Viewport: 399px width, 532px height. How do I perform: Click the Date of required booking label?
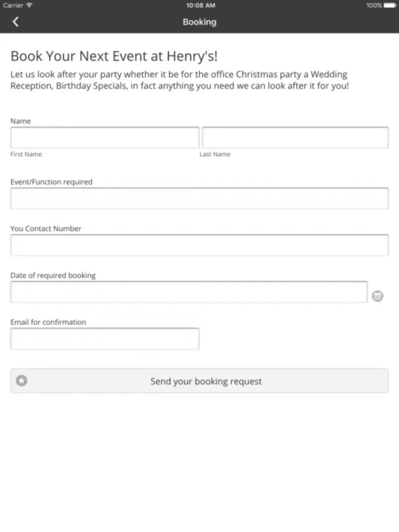pyautogui.click(x=53, y=275)
